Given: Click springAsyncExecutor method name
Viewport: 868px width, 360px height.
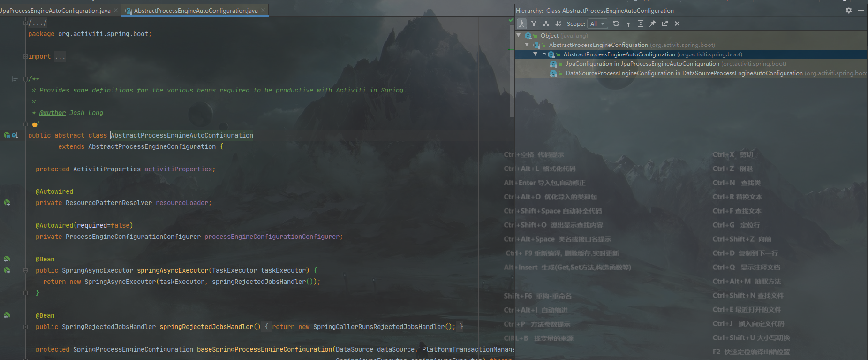Looking at the screenshot, I should [x=173, y=270].
